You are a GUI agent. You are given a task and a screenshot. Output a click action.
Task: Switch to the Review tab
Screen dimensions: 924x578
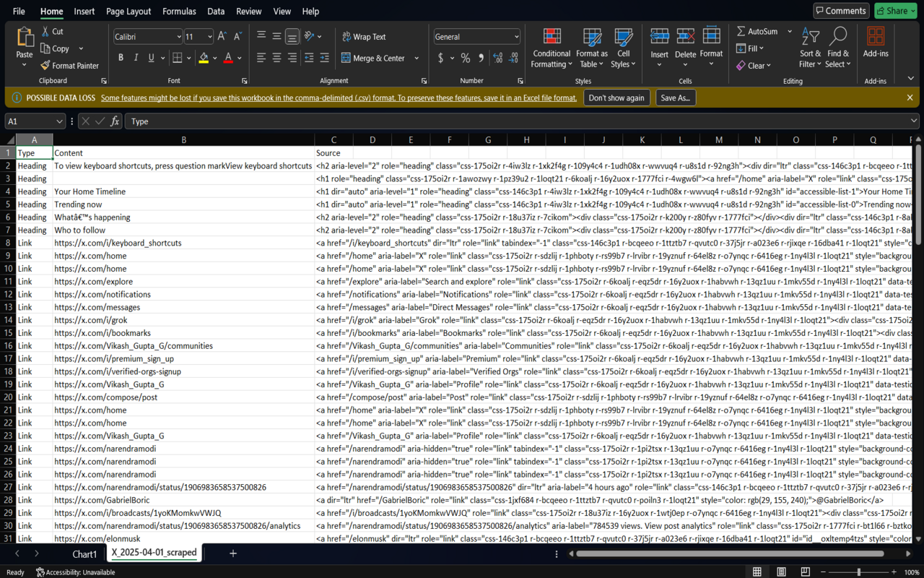pyautogui.click(x=249, y=11)
